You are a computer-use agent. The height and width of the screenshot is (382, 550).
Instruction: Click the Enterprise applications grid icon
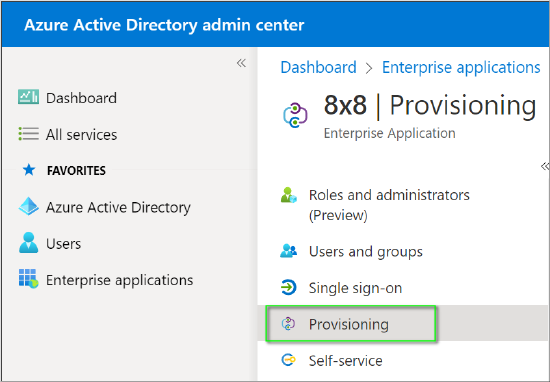click(28, 279)
